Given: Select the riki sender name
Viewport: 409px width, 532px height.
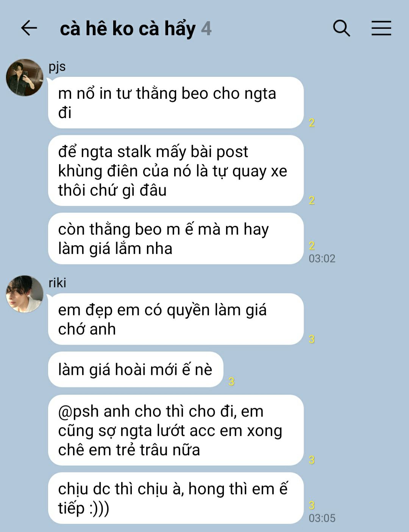Looking at the screenshot, I should 57,283.
